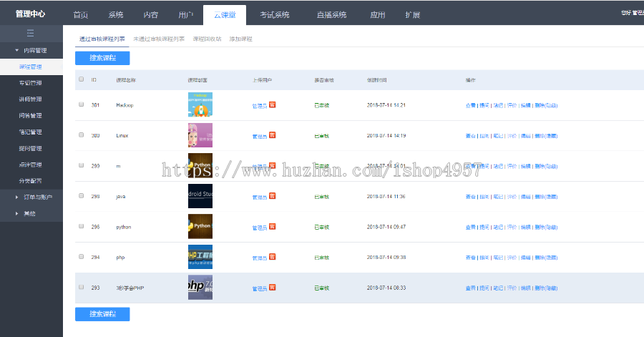Click the java course cover thumbnail
Screen dimensions: 644x337
(200, 196)
